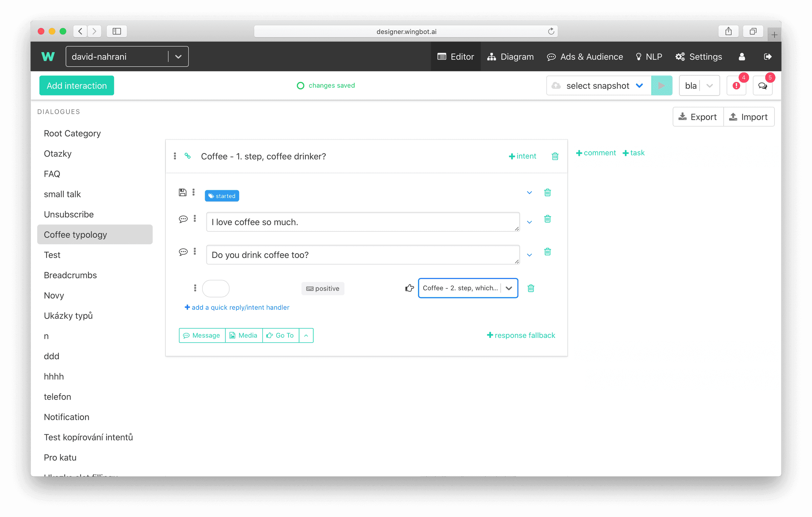Click the thumbs-up Go To icon beside the quick reply
Viewport: 812px width, 517px height.
(409, 288)
